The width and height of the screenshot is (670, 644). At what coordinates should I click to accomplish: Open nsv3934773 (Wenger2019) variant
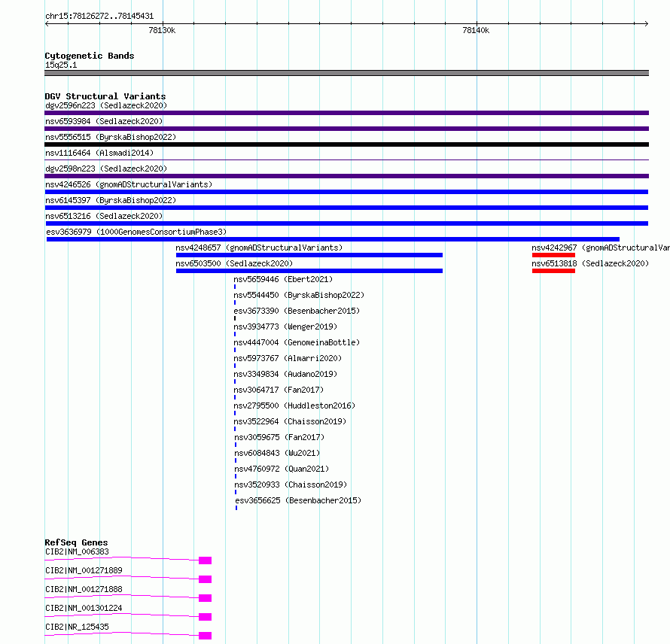click(x=285, y=327)
